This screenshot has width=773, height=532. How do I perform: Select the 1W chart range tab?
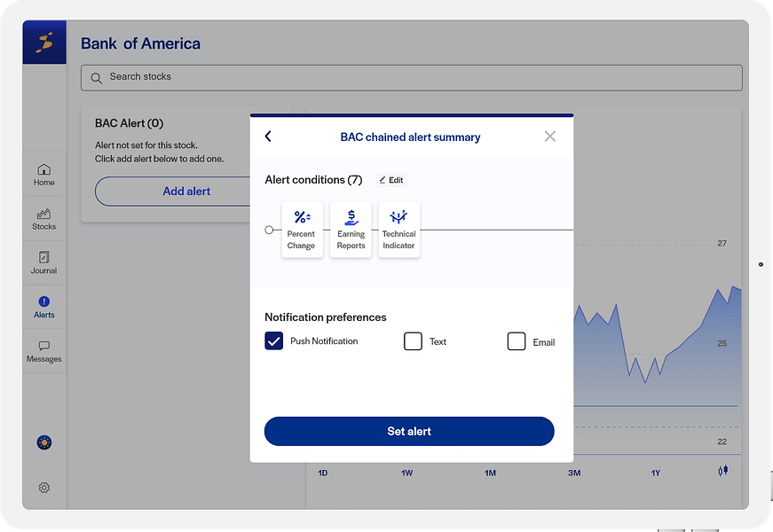(406, 473)
